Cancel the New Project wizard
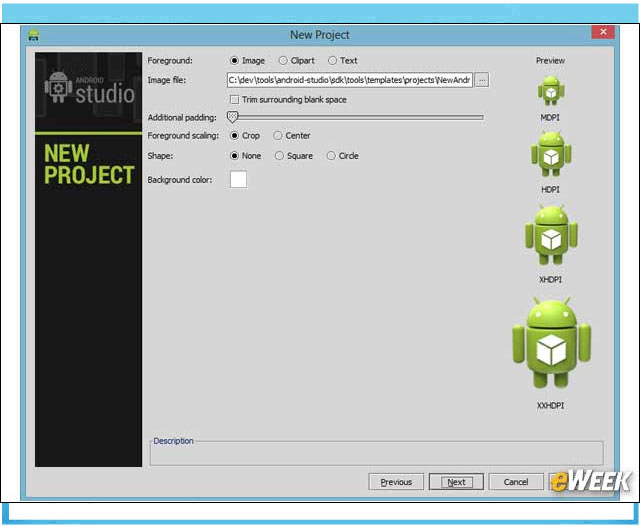640x526 pixels. (516, 482)
